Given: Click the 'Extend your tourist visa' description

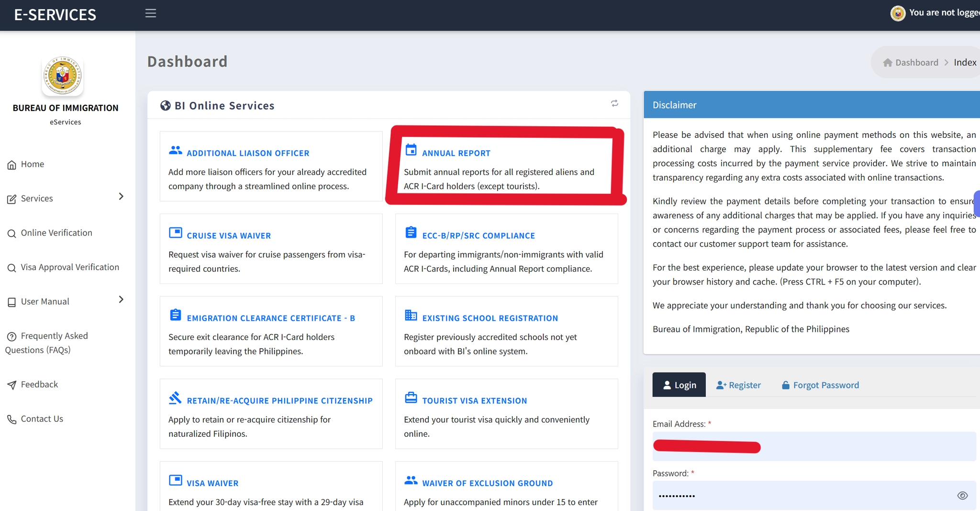Looking at the screenshot, I should tap(497, 427).
